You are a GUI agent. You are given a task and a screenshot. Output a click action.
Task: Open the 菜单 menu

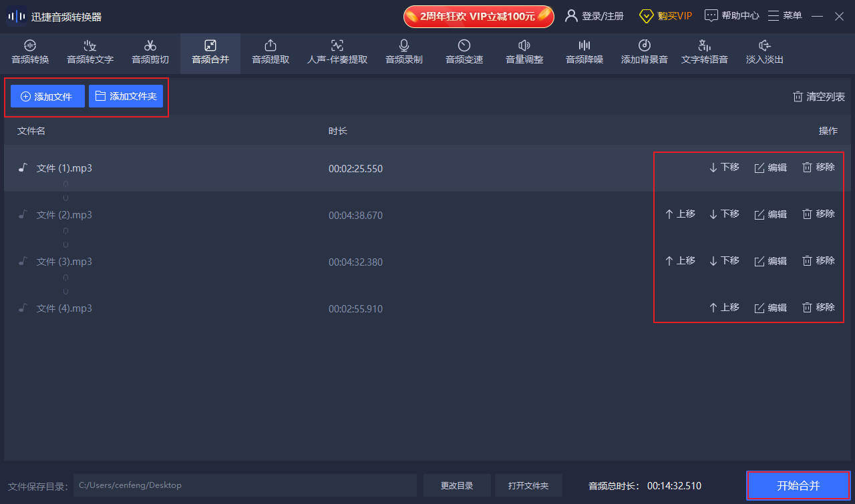[x=785, y=16]
